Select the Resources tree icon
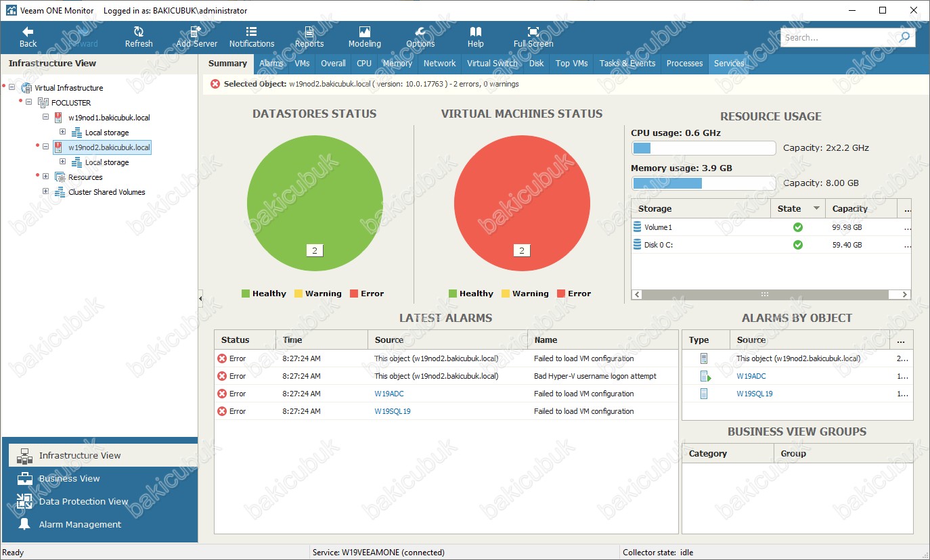Viewport: 930px width, 560px height. 60,177
